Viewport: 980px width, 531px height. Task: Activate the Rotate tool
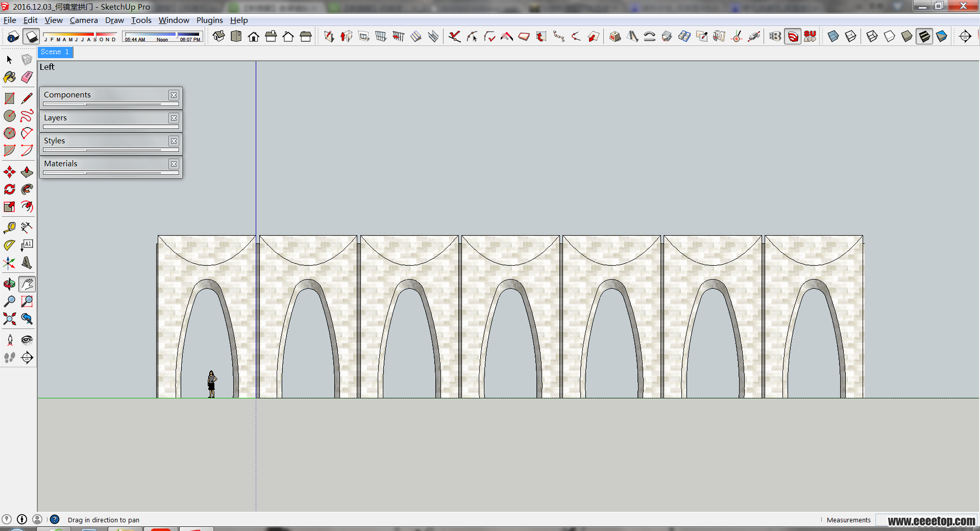9,189
